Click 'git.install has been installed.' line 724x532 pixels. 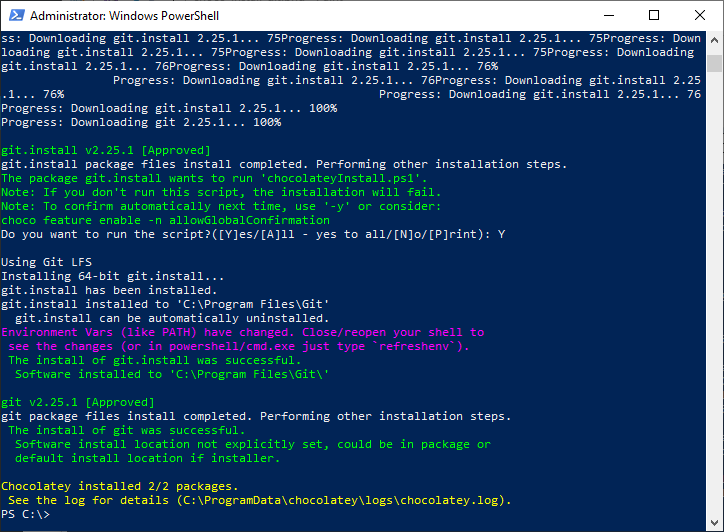[109, 290]
